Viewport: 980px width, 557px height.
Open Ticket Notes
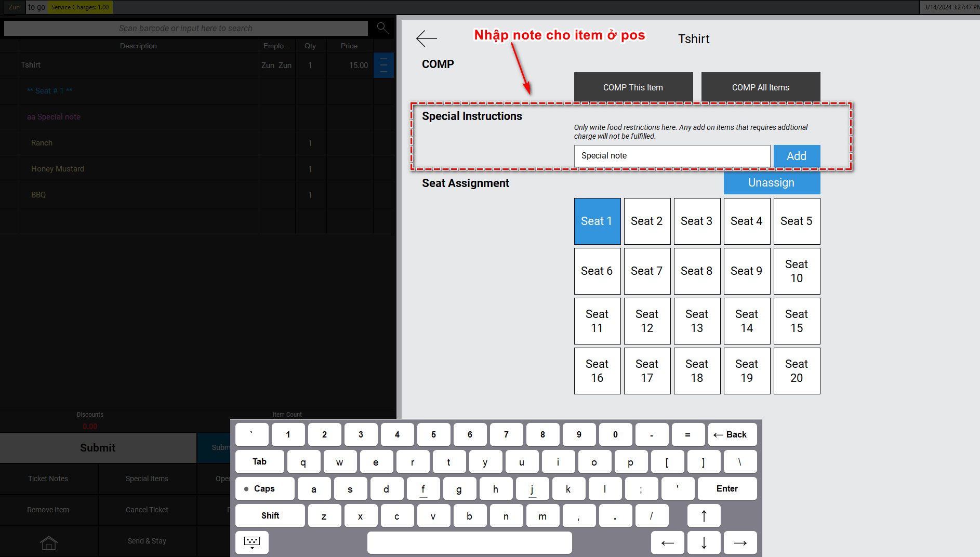pos(48,479)
